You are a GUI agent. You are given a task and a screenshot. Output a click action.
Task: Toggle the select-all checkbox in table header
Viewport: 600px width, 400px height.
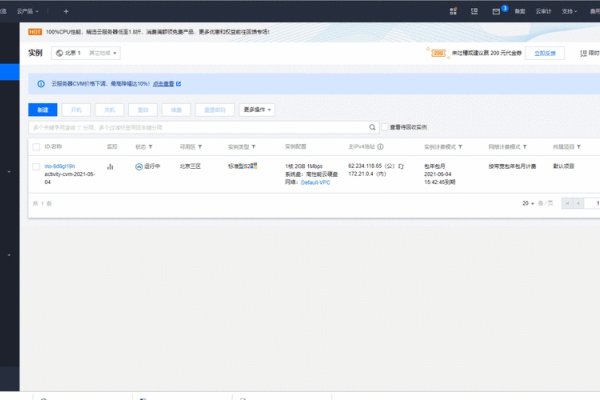click(x=36, y=147)
